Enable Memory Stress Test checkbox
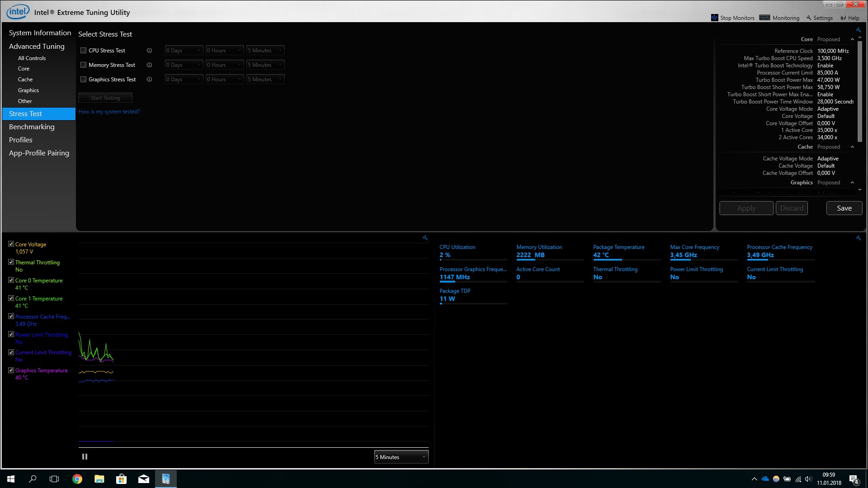Screen dimensions: 868x488 [x=83, y=65]
